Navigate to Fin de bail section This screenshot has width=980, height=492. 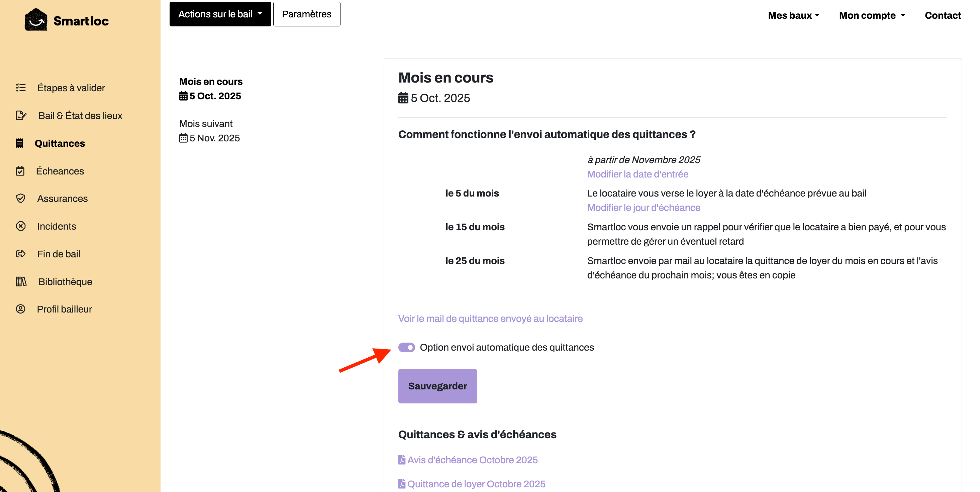coord(59,254)
